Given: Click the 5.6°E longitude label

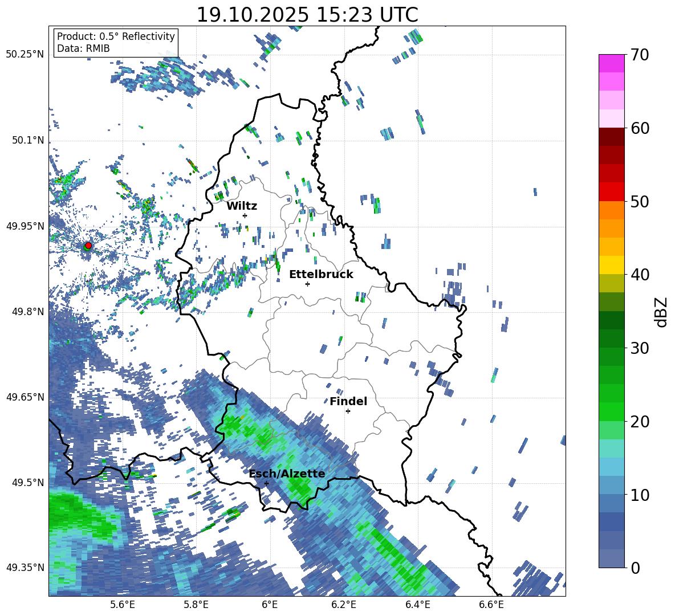Looking at the screenshot, I should [123, 605].
